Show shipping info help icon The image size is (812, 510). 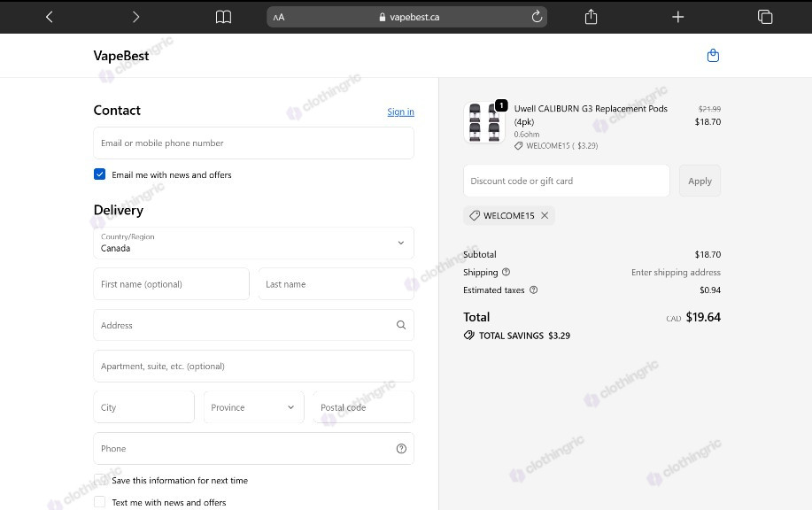click(x=506, y=273)
